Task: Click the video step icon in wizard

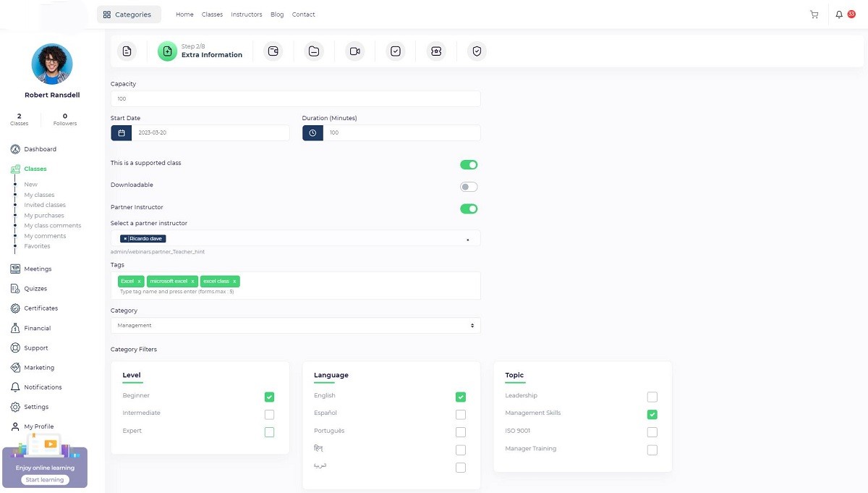Action: (x=354, y=51)
